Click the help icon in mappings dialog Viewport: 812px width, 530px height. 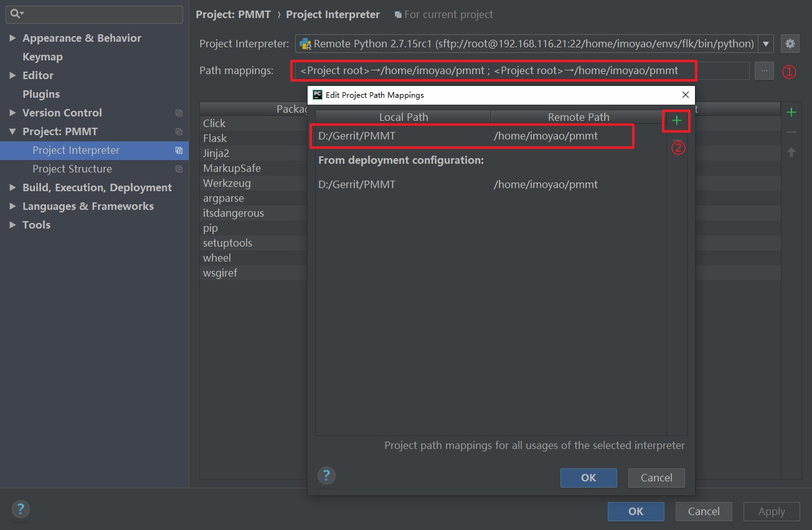click(326, 476)
